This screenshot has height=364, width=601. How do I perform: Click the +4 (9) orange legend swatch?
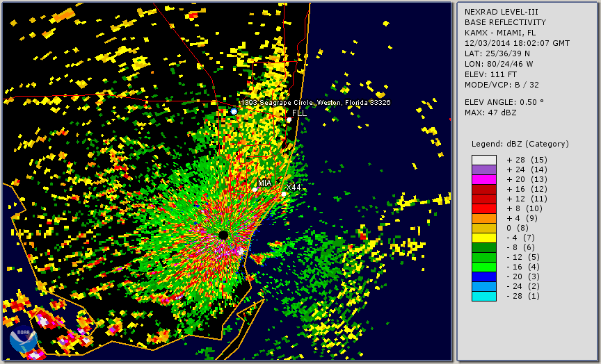[484, 219]
